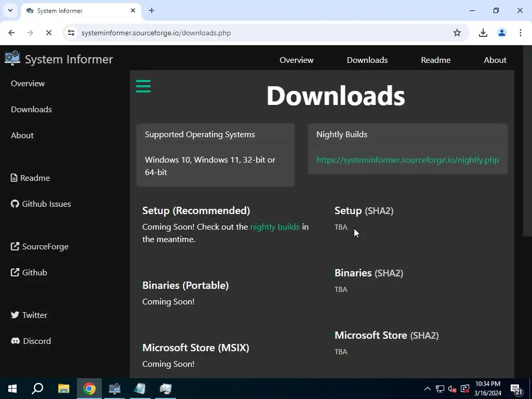
Task: Open Overview in the top navigation
Action: pos(297,60)
